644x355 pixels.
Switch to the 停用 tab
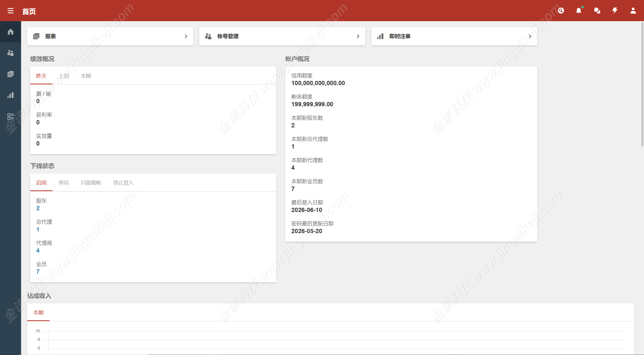[x=64, y=183]
